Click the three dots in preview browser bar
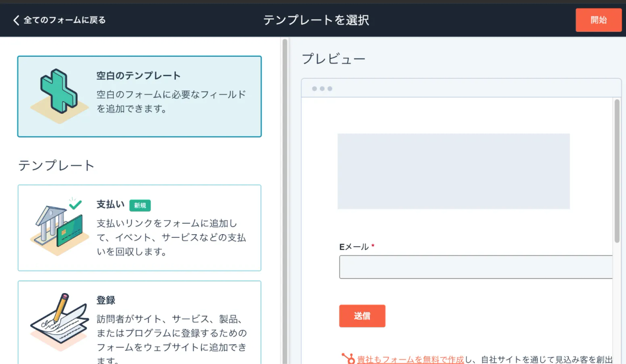Screen dimensions: 626x364 [322, 89]
